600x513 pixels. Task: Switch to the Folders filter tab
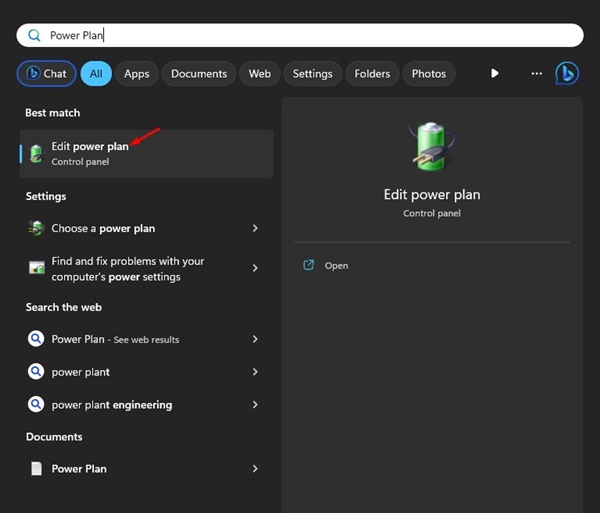[372, 73]
